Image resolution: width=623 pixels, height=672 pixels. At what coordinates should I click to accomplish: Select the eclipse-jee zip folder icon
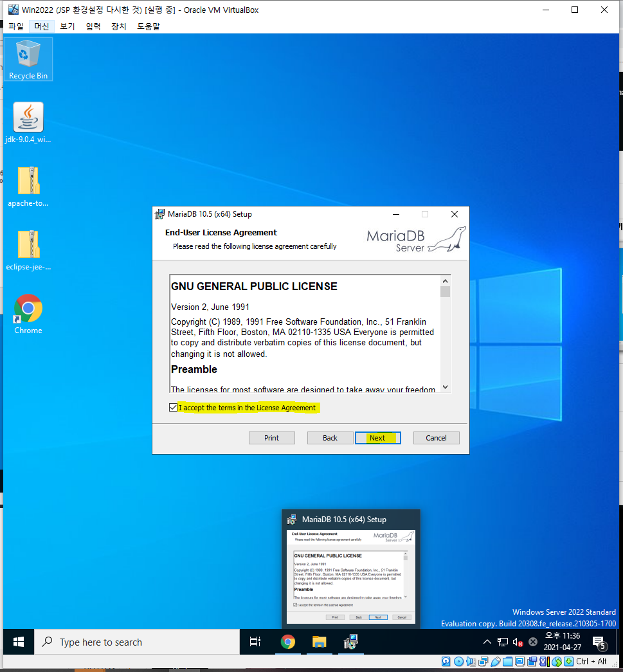click(x=28, y=250)
